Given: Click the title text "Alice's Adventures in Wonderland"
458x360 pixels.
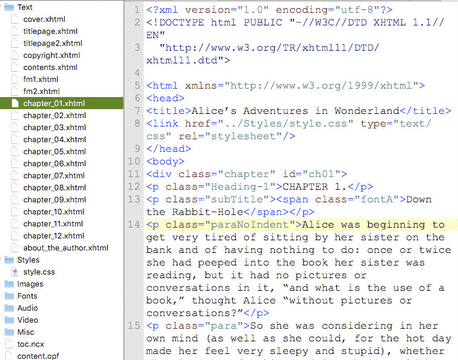Looking at the screenshot, I should coord(295,111).
